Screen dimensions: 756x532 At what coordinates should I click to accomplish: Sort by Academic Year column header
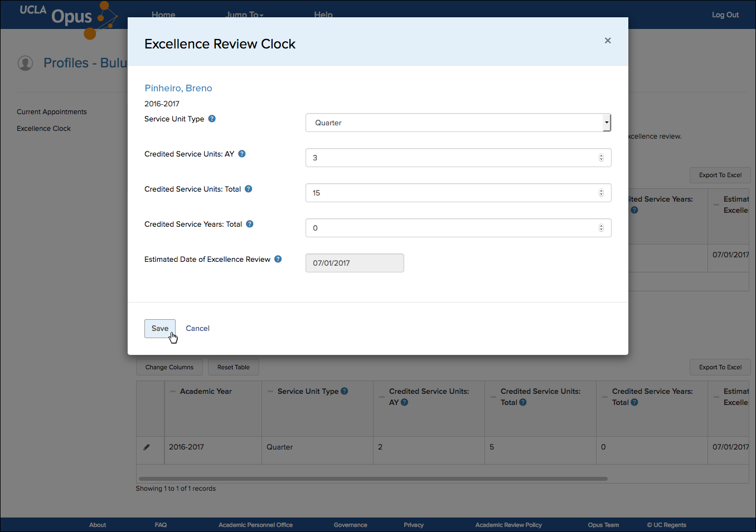click(206, 391)
